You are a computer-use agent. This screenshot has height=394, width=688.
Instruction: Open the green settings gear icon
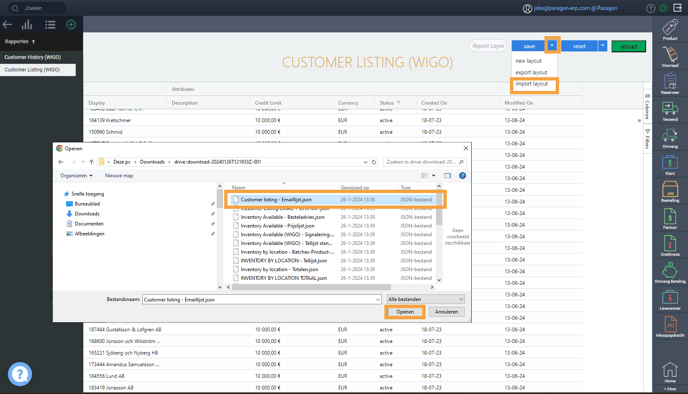(x=663, y=8)
